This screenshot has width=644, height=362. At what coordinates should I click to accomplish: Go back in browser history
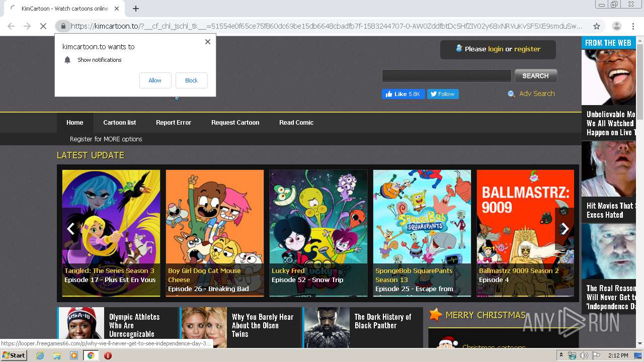pos(11,26)
